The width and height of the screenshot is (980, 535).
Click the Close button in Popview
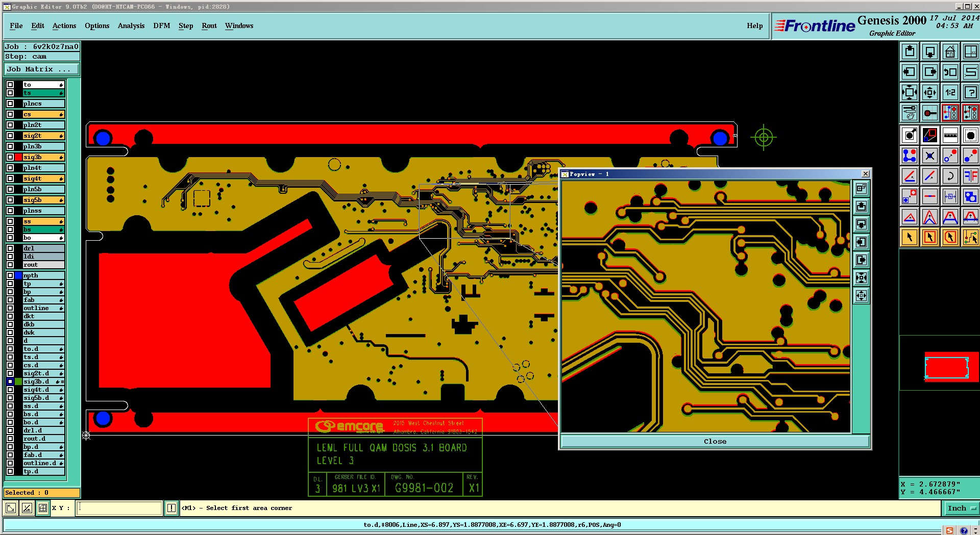pos(715,442)
